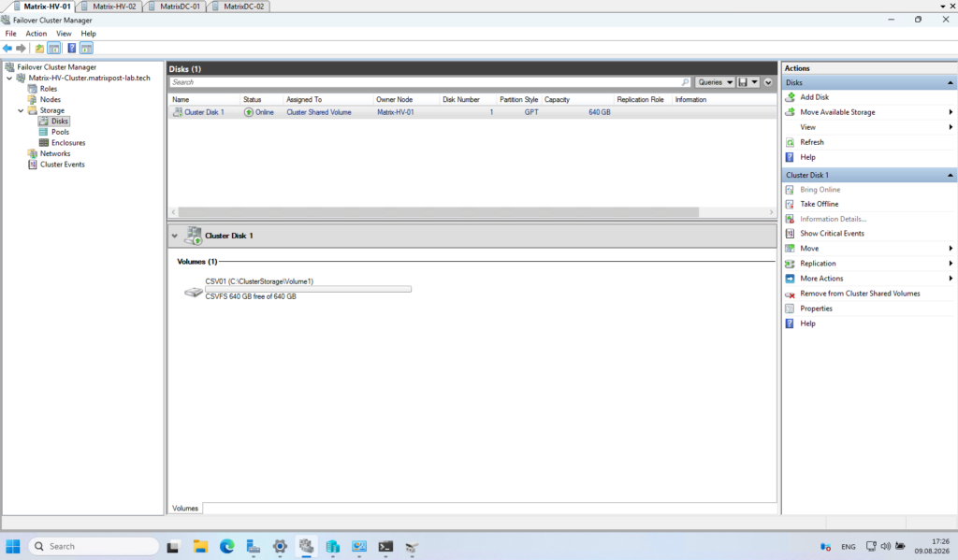Open the Windows Start menu

tap(13, 547)
